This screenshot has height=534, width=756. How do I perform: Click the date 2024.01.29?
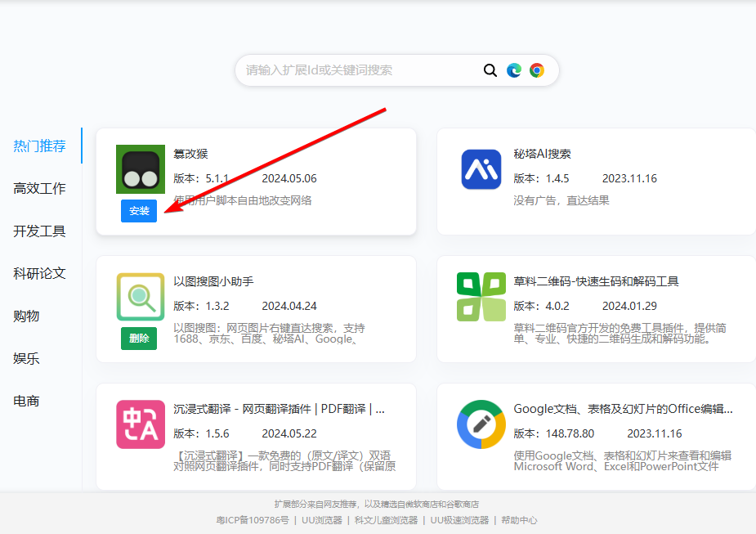tap(629, 307)
